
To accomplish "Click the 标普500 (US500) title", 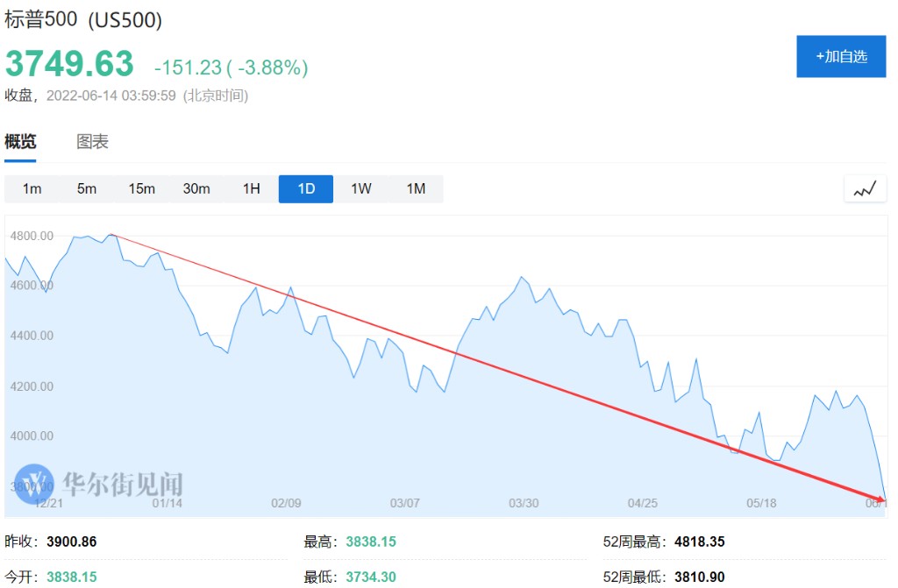I will pyautogui.click(x=84, y=20).
